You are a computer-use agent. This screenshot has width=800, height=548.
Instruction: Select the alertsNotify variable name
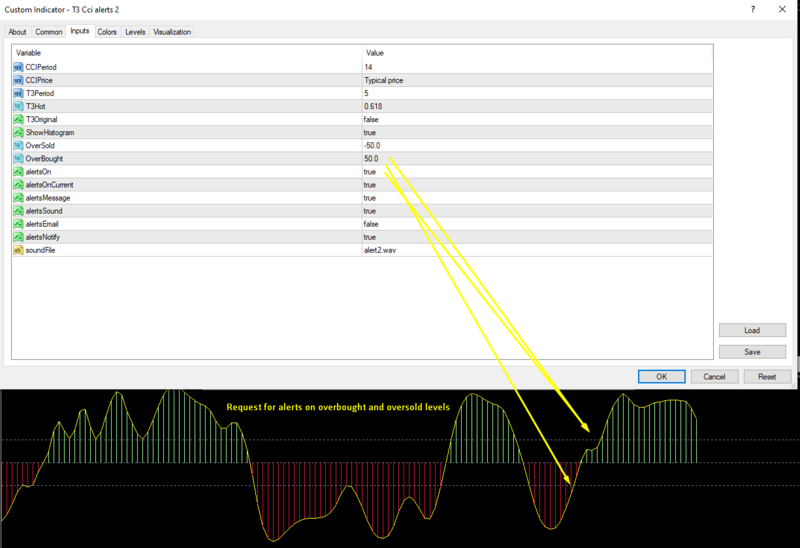(43, 237)
